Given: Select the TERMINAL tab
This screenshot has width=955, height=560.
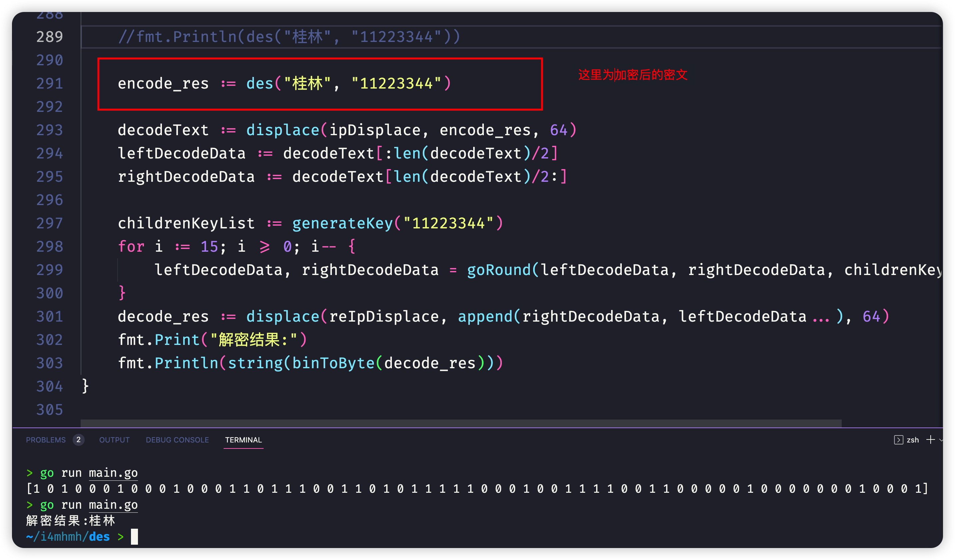Looking at the screenshot, I should tap(243, 440).
